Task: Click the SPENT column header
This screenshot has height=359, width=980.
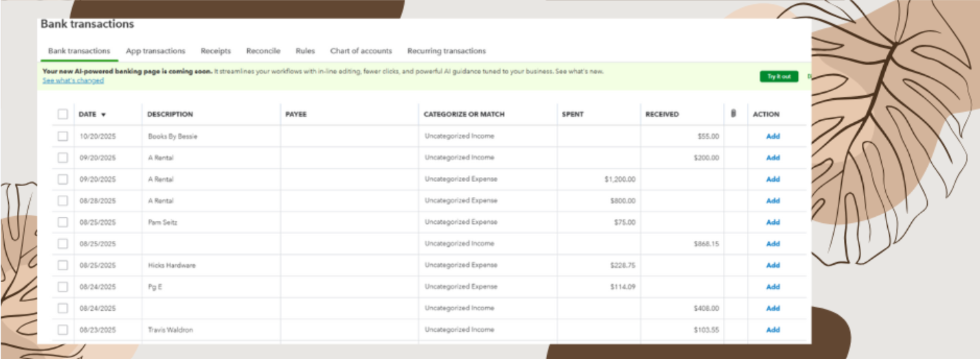Action: tap(573, 115)
